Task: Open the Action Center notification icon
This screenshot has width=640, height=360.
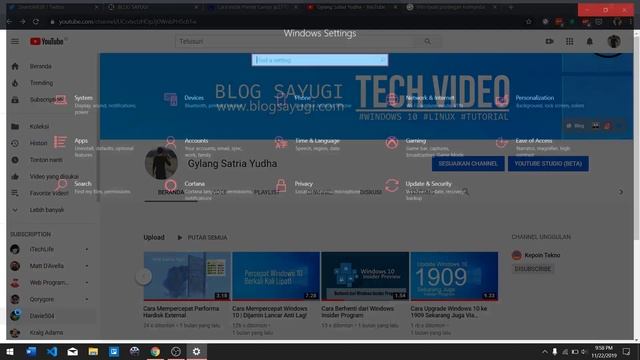Action: [x=627, y=351]
